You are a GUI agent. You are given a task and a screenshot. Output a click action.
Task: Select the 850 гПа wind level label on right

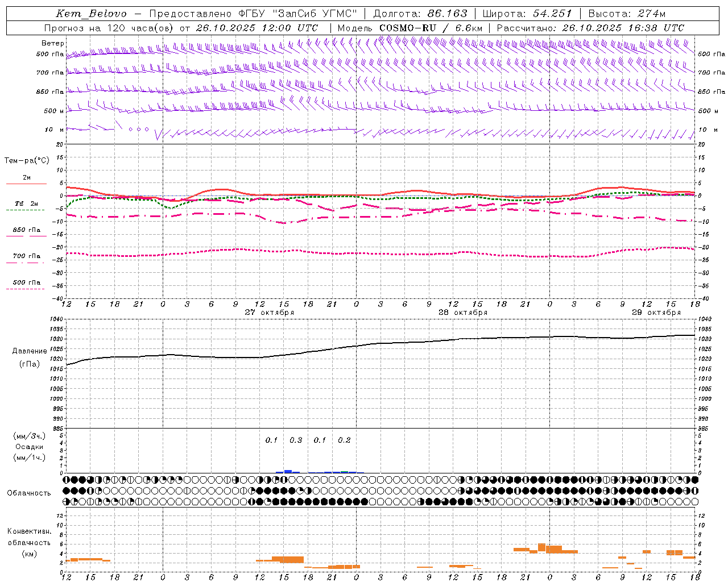tap(712, 92)
